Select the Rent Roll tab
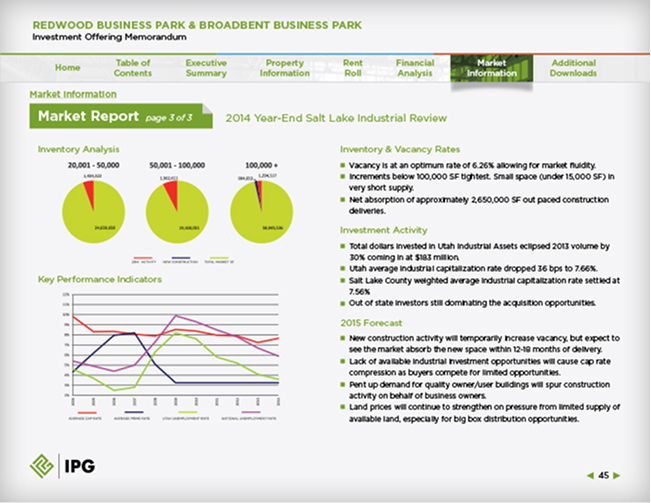 [353, 68]
